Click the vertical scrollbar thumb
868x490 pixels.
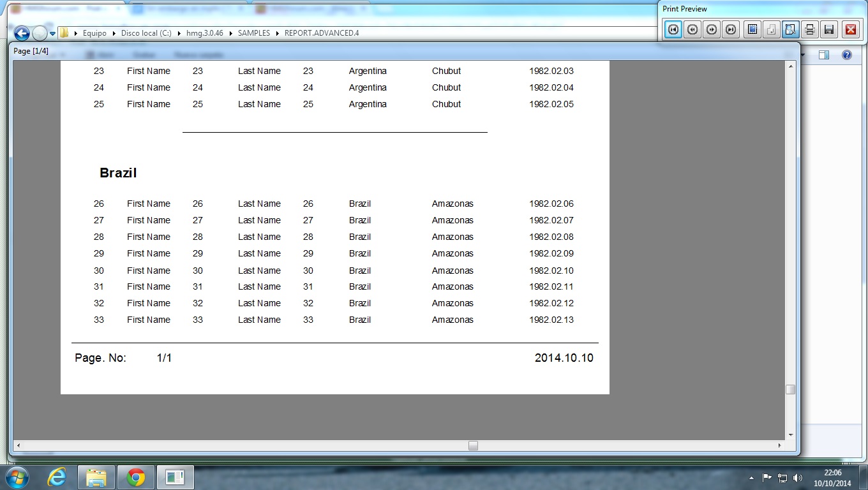pos(791,389)
